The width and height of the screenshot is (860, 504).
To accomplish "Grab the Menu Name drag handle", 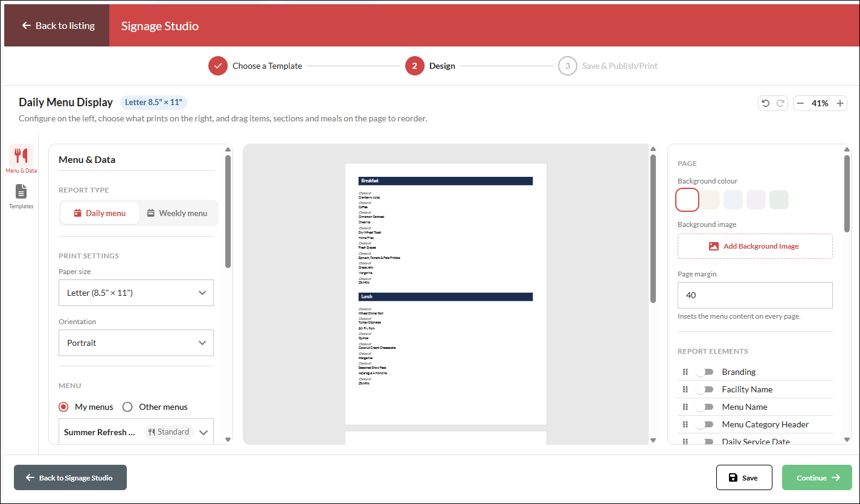I will coord(685,407).
